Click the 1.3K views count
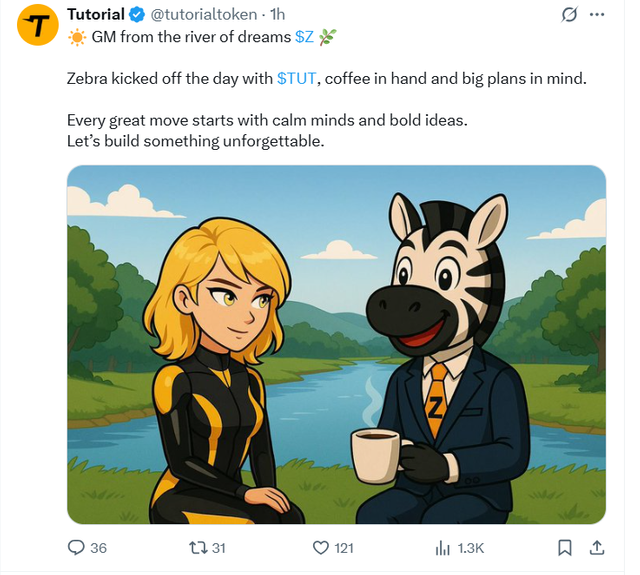 click(x=471, y=548)
